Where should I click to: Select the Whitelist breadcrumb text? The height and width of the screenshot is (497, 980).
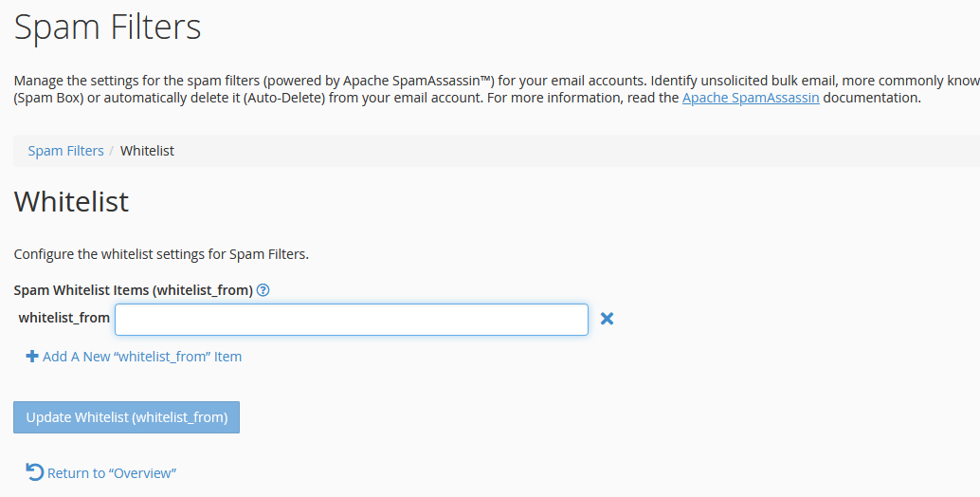pyautogui.click(x=147, y=151)
